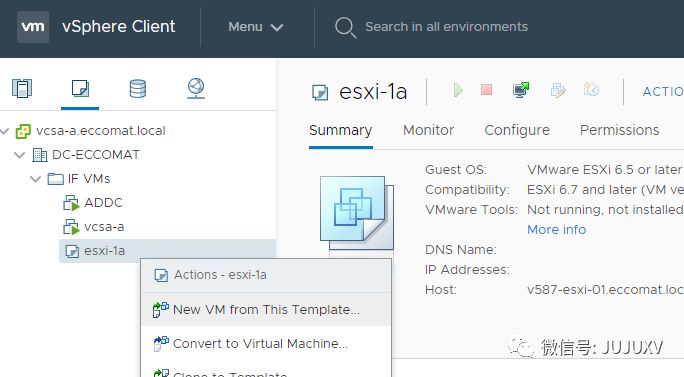
Task: Click the More info link
Action: tap(556, 230)
